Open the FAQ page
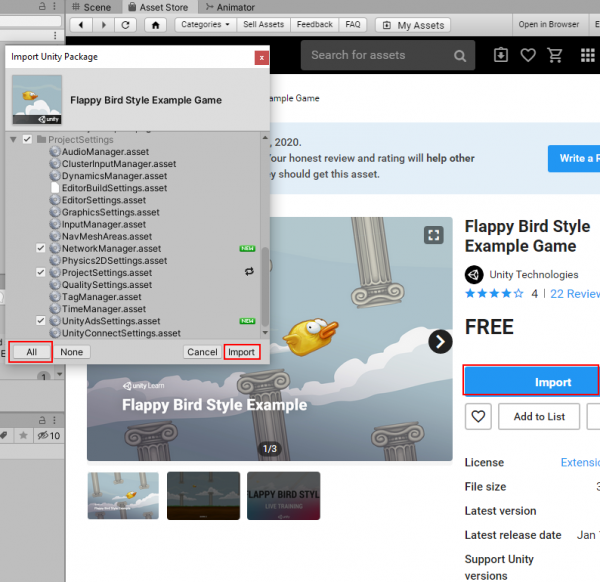The height and width of the screenshot is (582, 600). coord(352,24)
